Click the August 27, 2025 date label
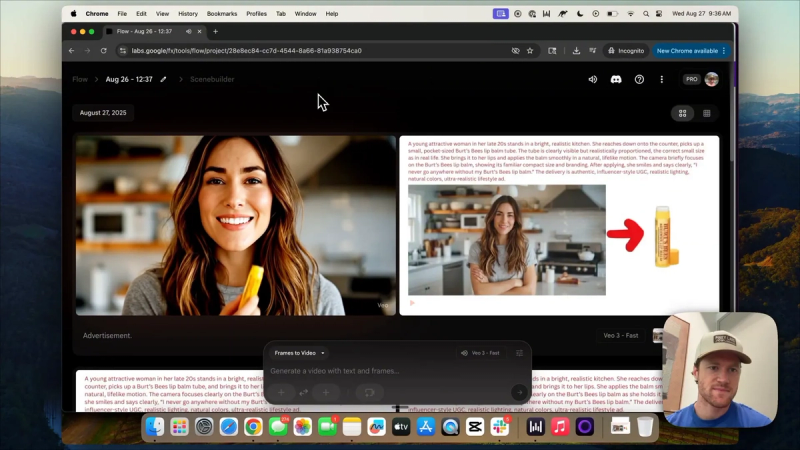Screen dimensions: 800x450 [103, 113]
